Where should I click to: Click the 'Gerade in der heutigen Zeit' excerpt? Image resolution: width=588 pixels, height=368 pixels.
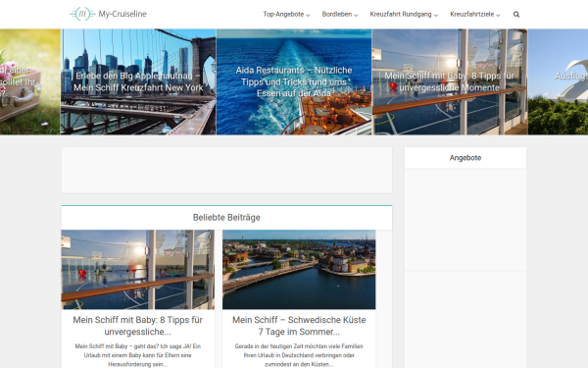click(x=299, y=355)
